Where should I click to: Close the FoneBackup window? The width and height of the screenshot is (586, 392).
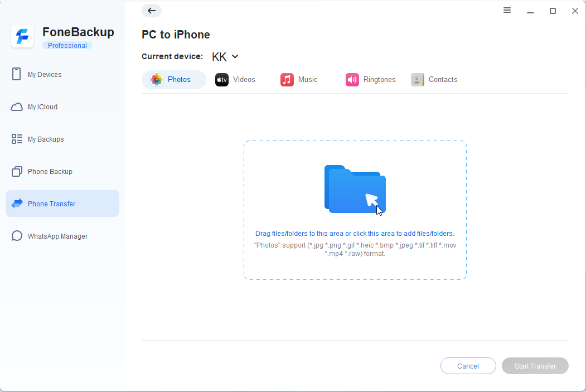[575, 11]
